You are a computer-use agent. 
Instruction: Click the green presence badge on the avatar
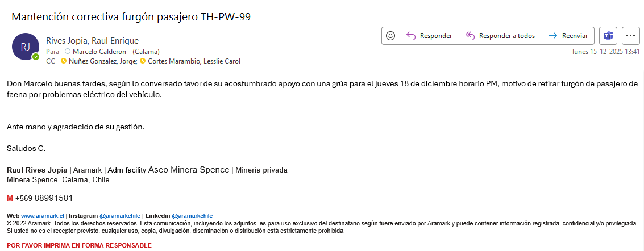(36, 57)
